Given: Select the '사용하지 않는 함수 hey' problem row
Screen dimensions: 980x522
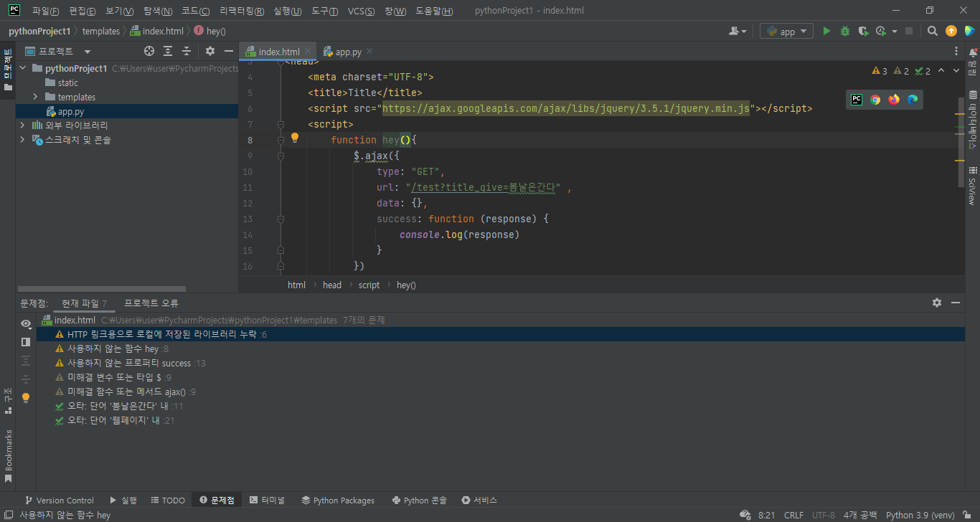Looking at the screenshot, I should pyautogui.click(x=501, y=348).
